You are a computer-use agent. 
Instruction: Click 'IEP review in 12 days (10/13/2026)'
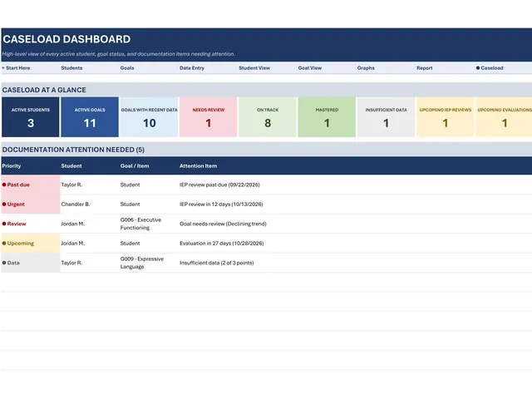pyautogui.click(x=221, y=204)
